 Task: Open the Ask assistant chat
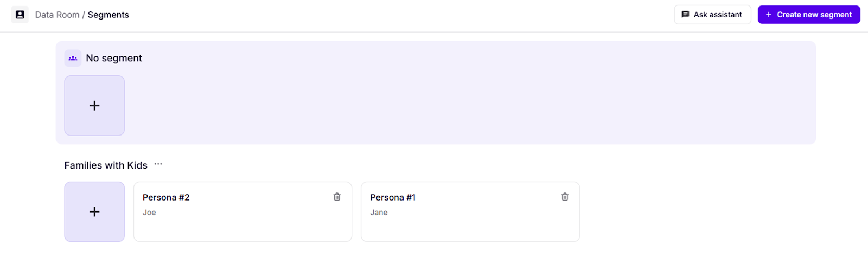click(712, 15)
